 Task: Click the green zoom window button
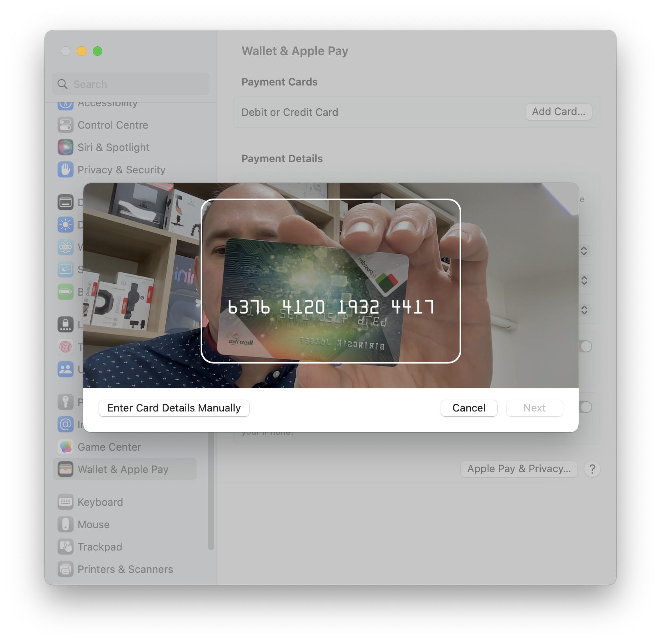click(x=98, y=51)
